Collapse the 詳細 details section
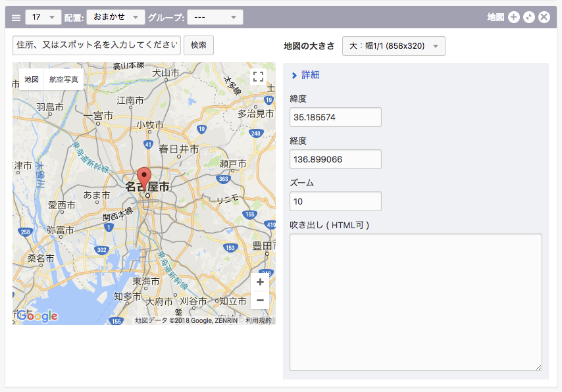Screen dimensions: 562x392 305,75
